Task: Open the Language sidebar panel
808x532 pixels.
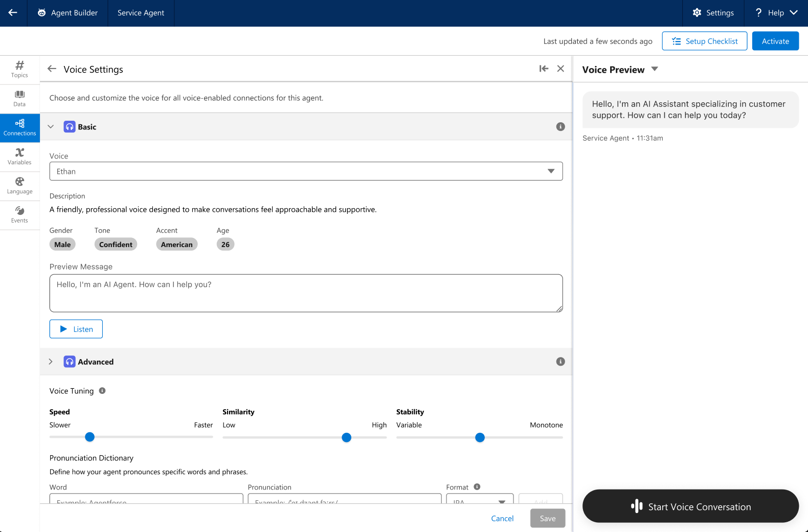Action: [19, 186]
